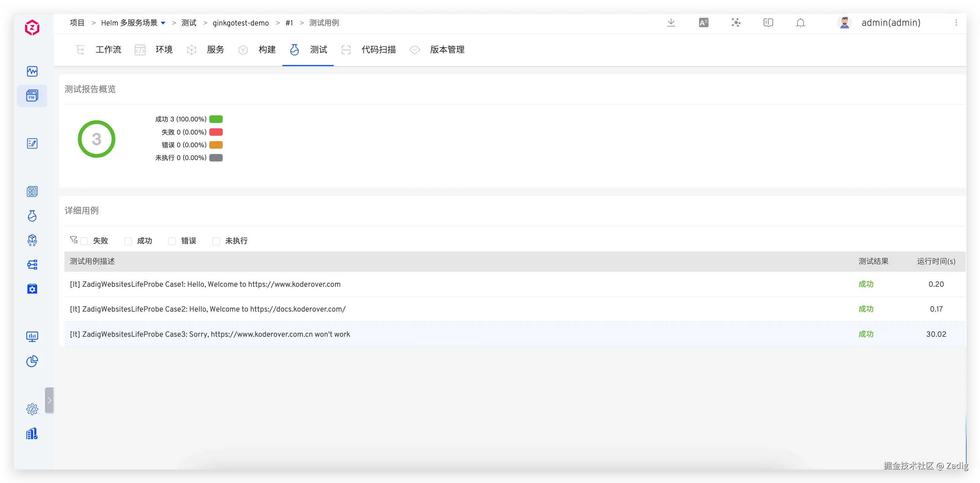980x483 pixels.
Task: Click the 项目 breadcrumb link
Action: point(77,23)
